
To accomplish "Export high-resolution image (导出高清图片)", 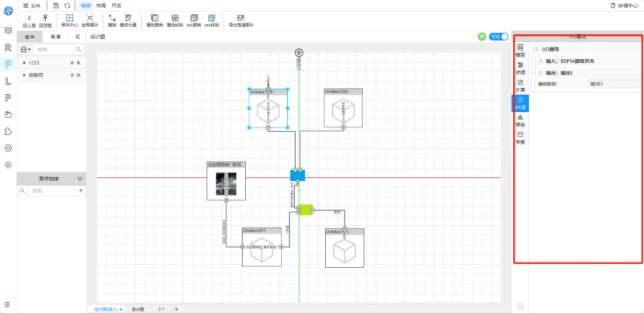I will [x=241, y=20].
